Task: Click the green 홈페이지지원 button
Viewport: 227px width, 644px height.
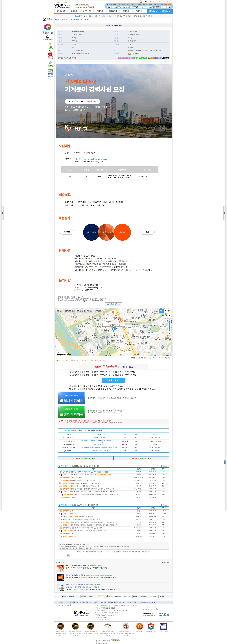Action: click(72, 412)
